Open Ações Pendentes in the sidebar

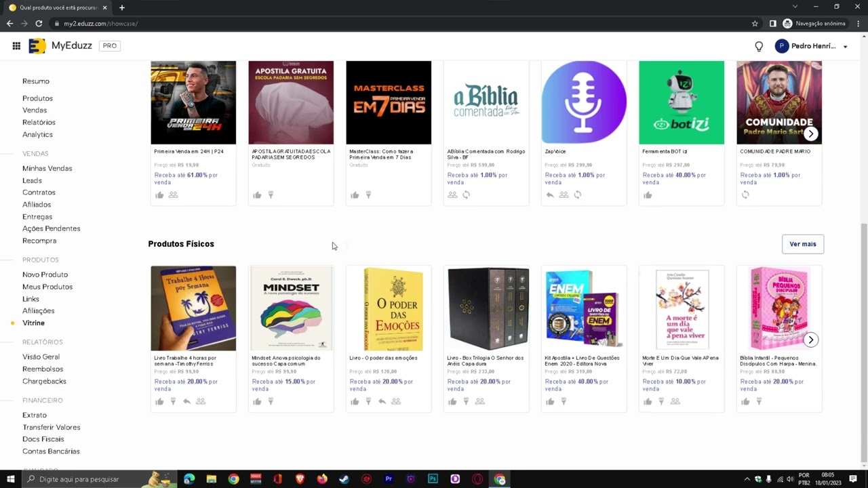51,229
